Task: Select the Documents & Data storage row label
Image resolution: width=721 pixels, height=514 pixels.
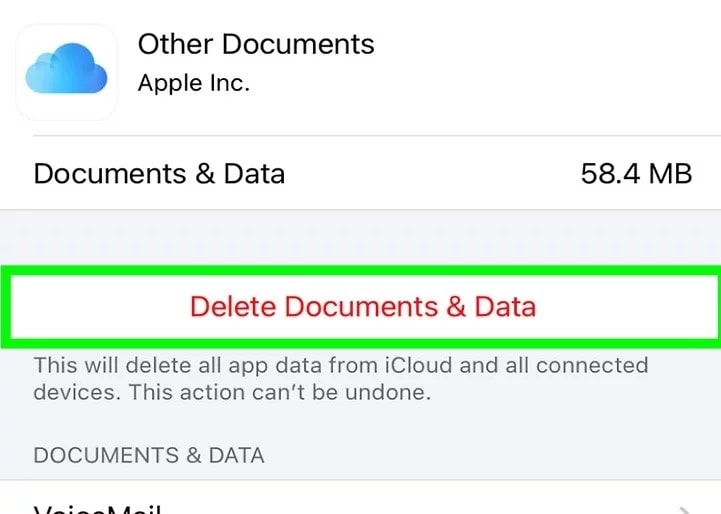Action: tap(159, 174)
